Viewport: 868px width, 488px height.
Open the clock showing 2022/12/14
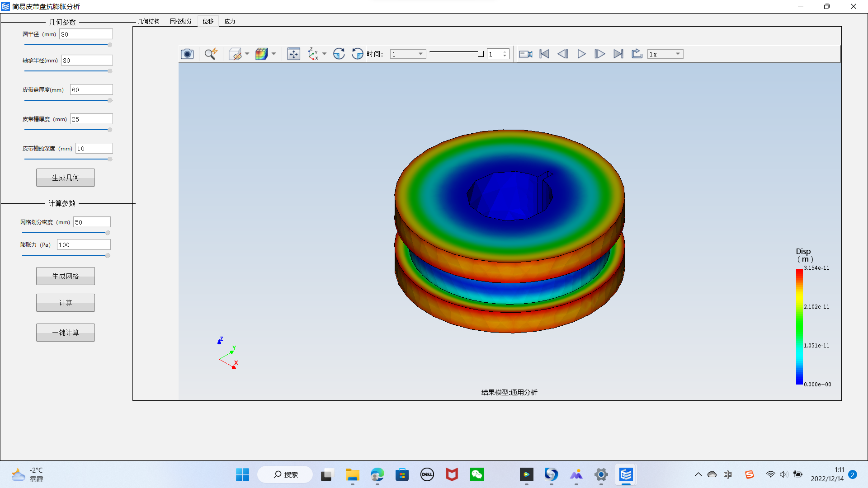pos(827,474)
